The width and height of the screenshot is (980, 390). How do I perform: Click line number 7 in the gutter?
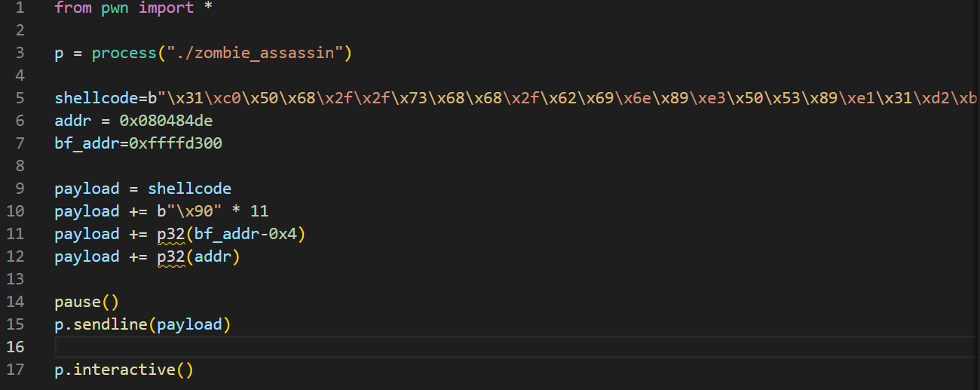tap(19, 143)
